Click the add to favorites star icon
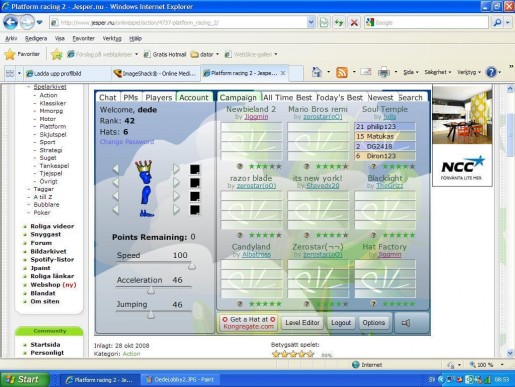Image resolution: width=515 pixels, height=387 pixels. pos(57,54)
